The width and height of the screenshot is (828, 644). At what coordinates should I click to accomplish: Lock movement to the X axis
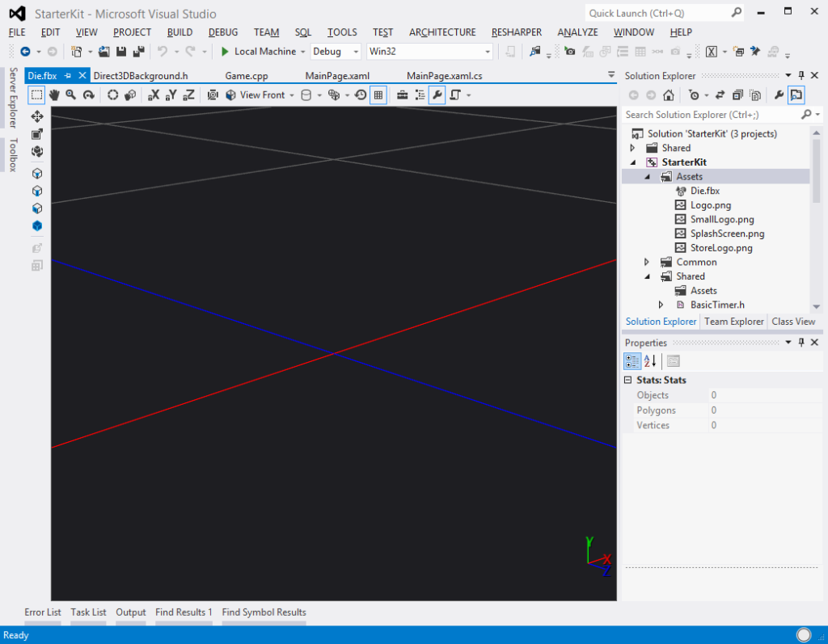154,95
